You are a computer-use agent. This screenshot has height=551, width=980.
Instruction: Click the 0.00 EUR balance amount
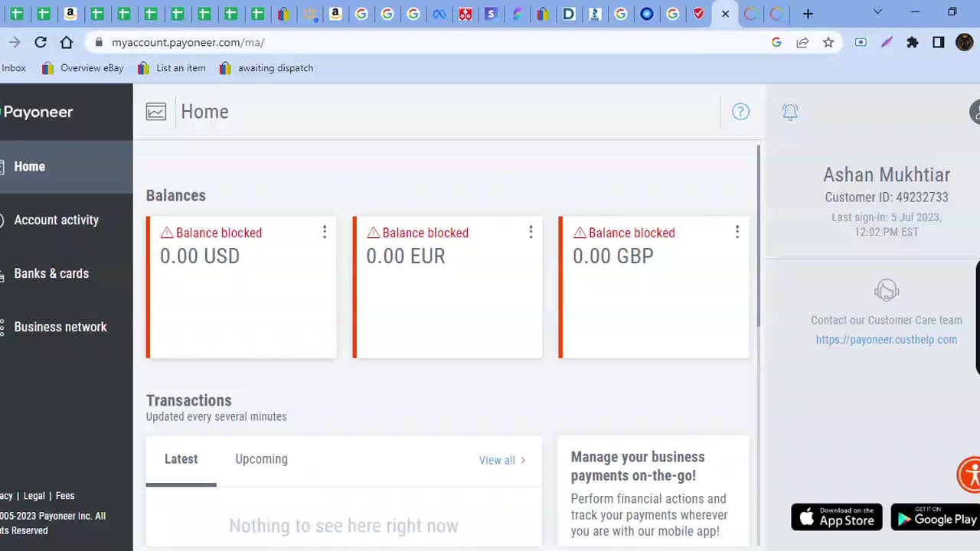click(x=406, y=256)
